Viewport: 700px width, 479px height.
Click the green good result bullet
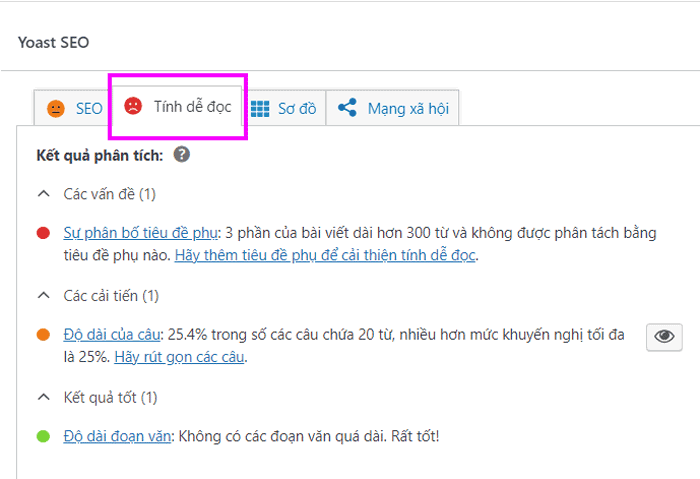click(x=43, y=436)
